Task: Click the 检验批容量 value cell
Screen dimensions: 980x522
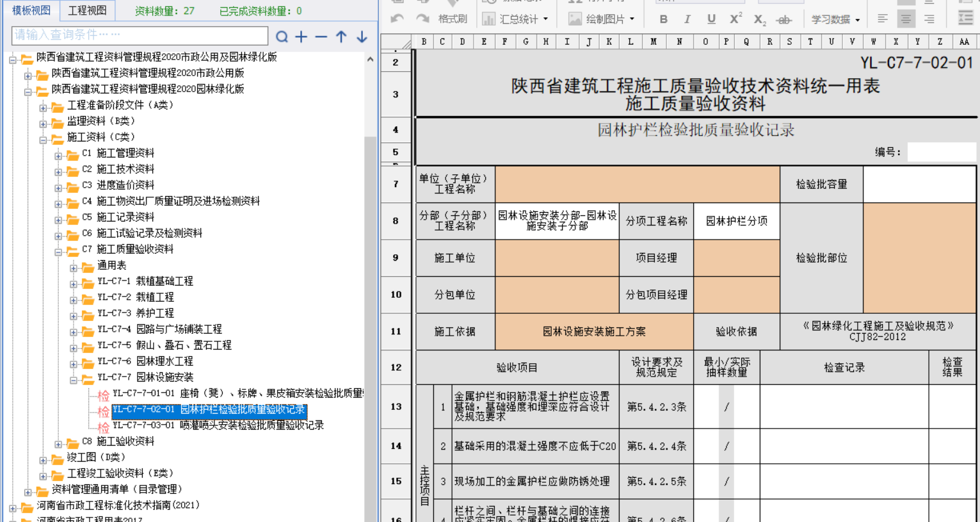Action: point(920,184)
